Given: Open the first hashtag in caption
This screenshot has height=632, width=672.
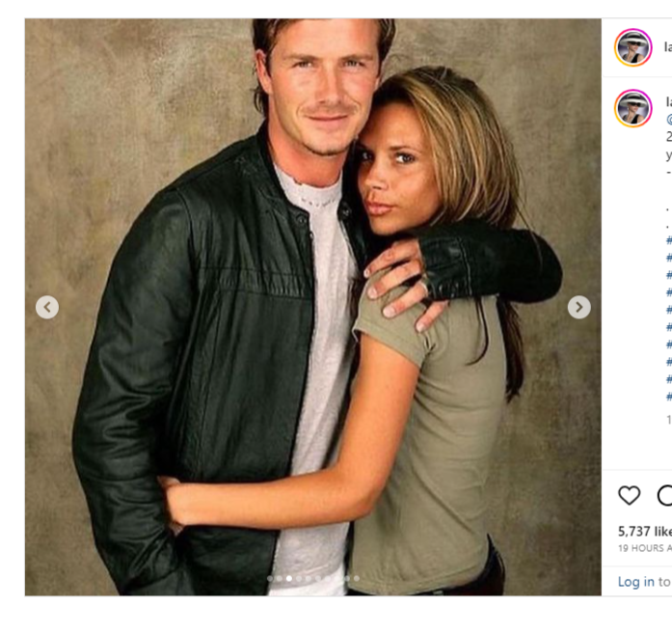Looking at the screenshot, I should (669, 239).
